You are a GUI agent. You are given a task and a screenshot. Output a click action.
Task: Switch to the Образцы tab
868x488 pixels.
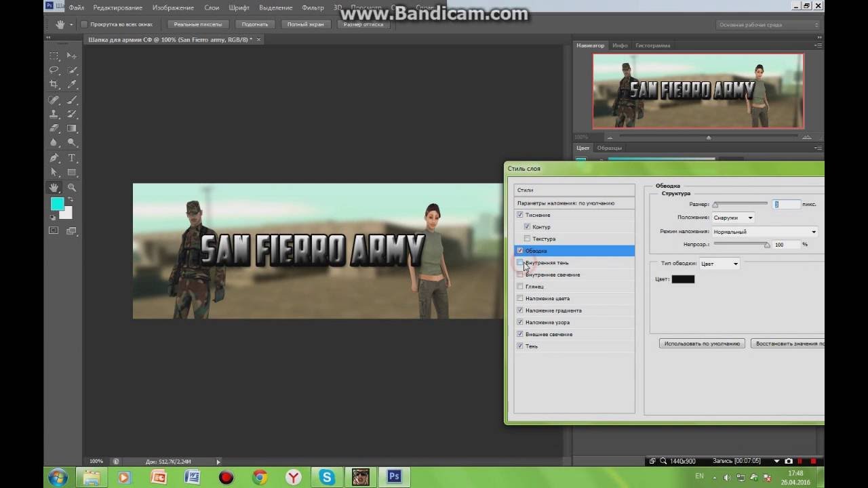point(609,148)
